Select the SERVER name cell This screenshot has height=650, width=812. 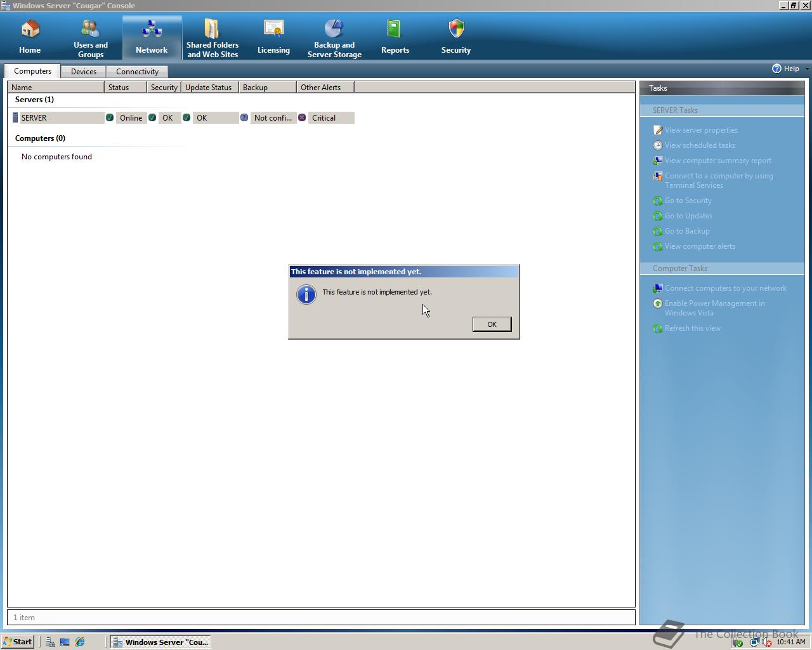(62, 117)
